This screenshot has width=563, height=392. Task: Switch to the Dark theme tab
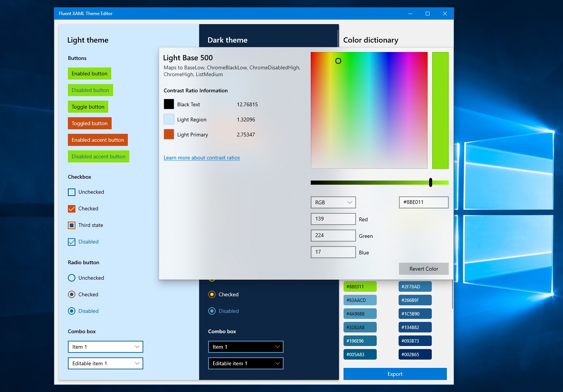tap(228, 40)
